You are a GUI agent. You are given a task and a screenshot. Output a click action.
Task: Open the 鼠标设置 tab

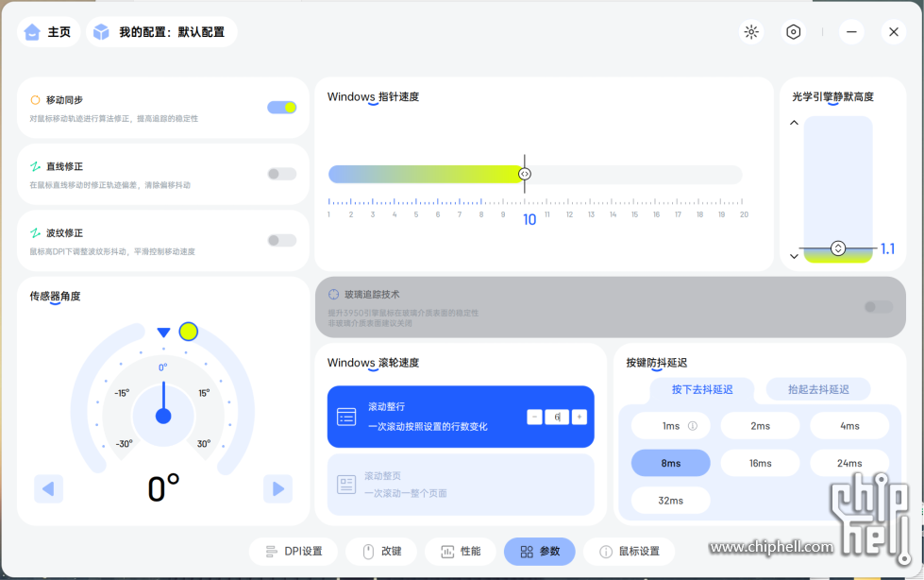[x=629, y=552]
